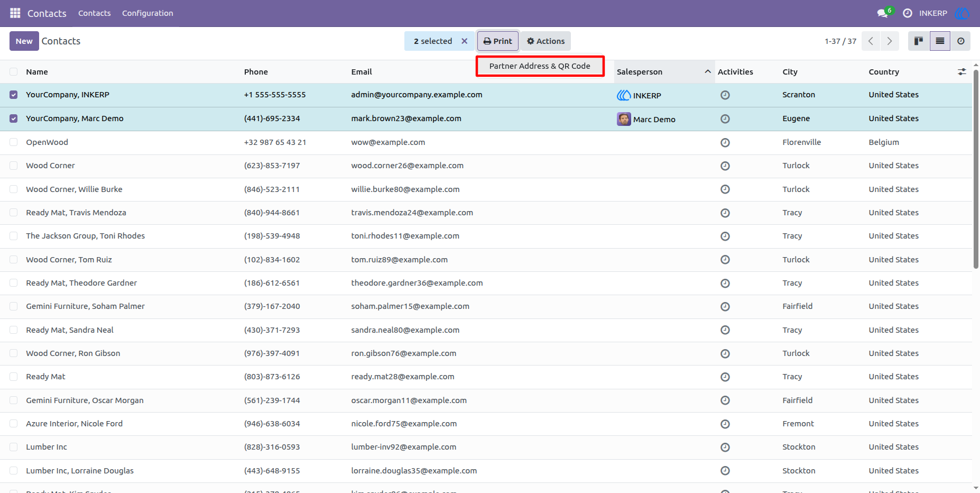Open the Print dropdown
Image resolution: width=980 pixels, height=493 pixels.
pos(497,41)
